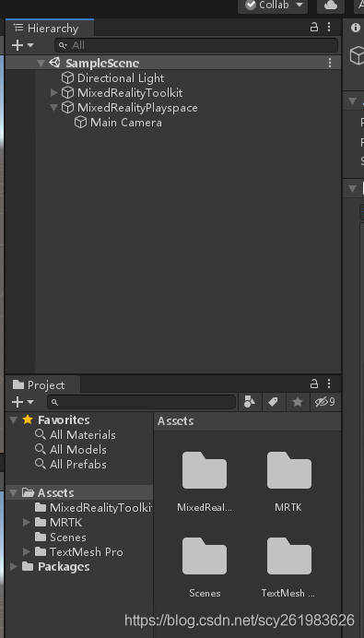Toggle hidden packages visibility counter
The width and height of the screenshot is (364, 638).
point(325,402)
